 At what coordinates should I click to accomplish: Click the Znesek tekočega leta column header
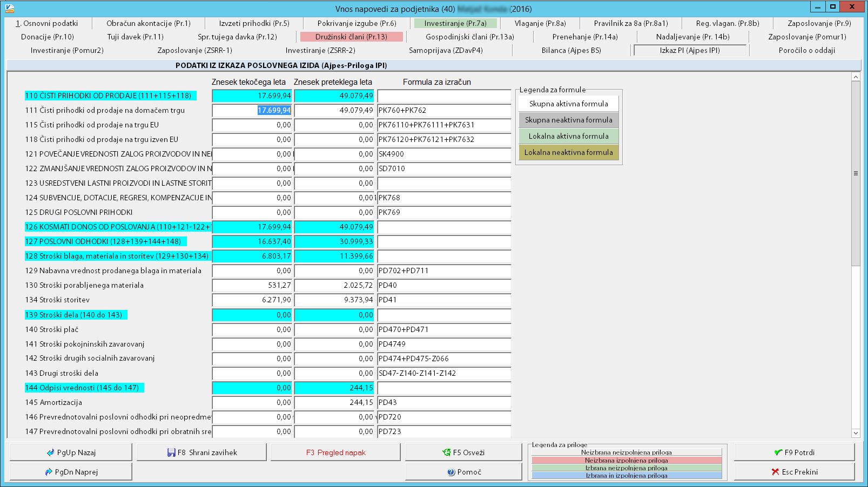(x=248, y=82)
